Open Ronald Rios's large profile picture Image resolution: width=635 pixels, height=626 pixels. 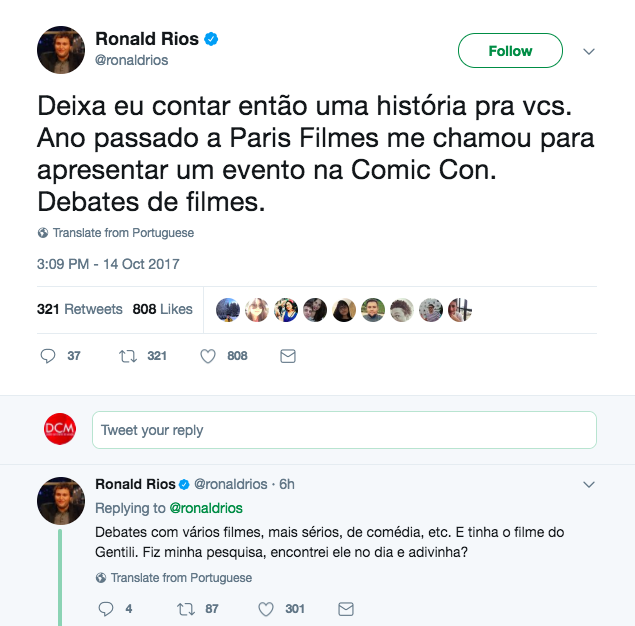pos(61,51)
